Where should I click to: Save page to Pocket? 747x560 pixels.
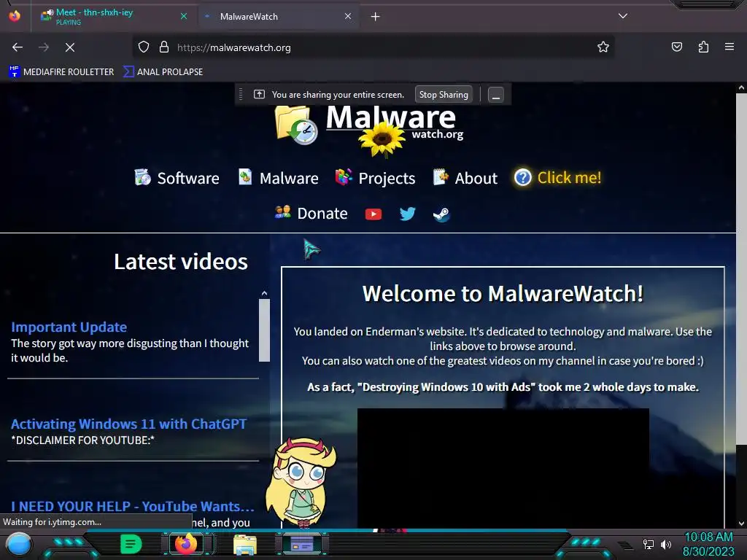(x=676, y=47)
